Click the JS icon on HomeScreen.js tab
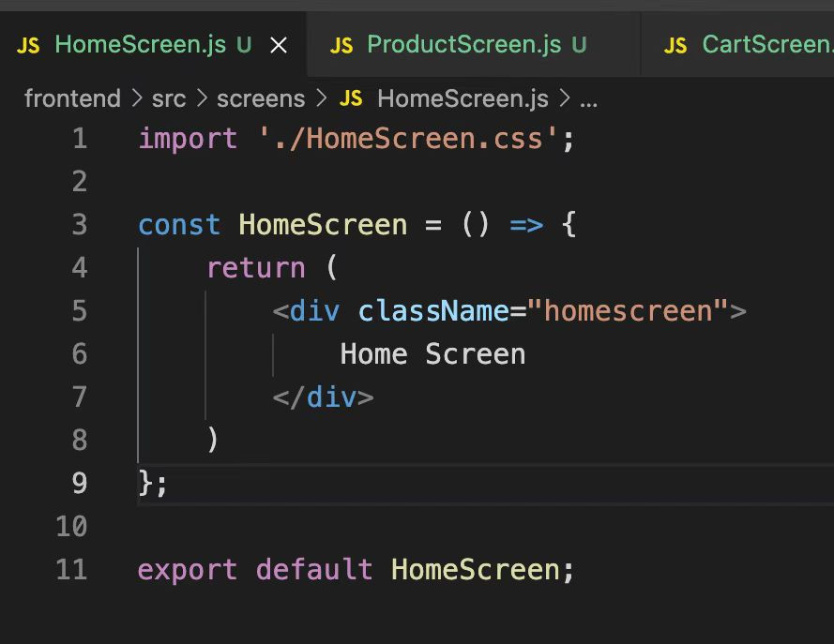Image resolution: width=834 pixels, height=644 pixels. tap(28, 46)
